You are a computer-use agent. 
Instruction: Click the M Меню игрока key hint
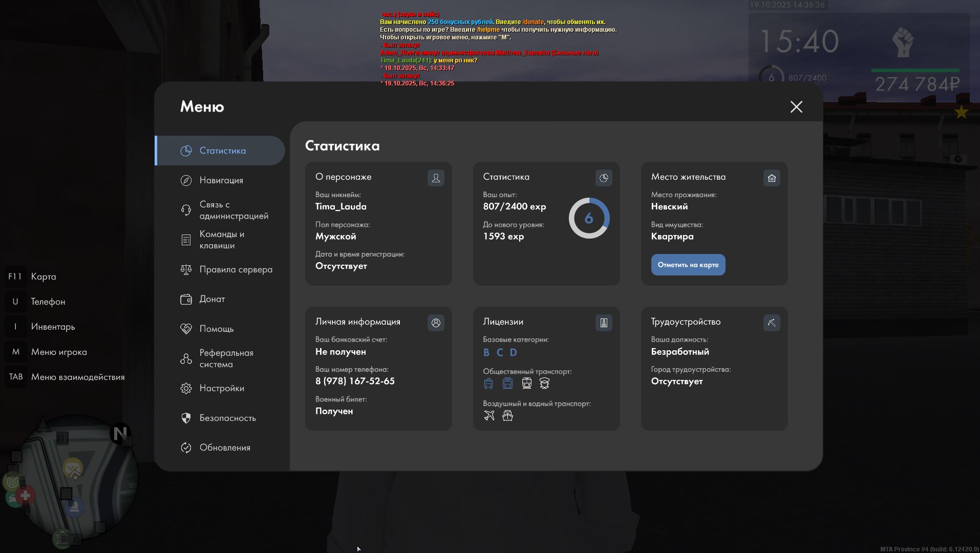[x=47, y=352]
